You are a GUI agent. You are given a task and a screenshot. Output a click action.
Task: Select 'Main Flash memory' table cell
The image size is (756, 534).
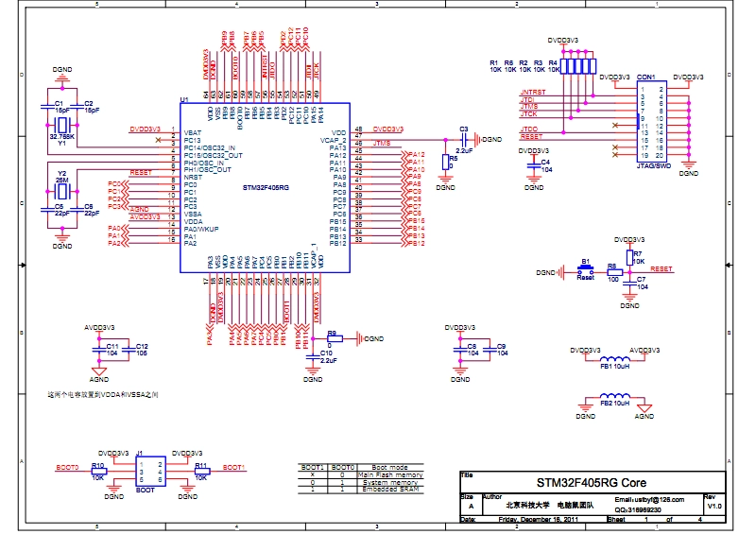pyautogui.click(x=390, y=475)
